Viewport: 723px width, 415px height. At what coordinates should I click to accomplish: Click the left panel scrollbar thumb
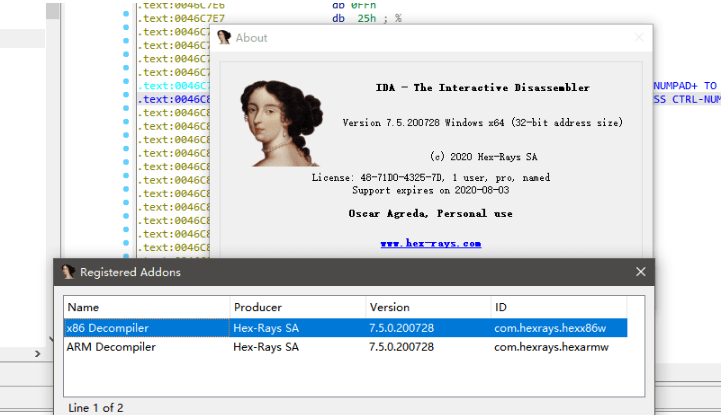pyautogui.click(x=53, y=11)
